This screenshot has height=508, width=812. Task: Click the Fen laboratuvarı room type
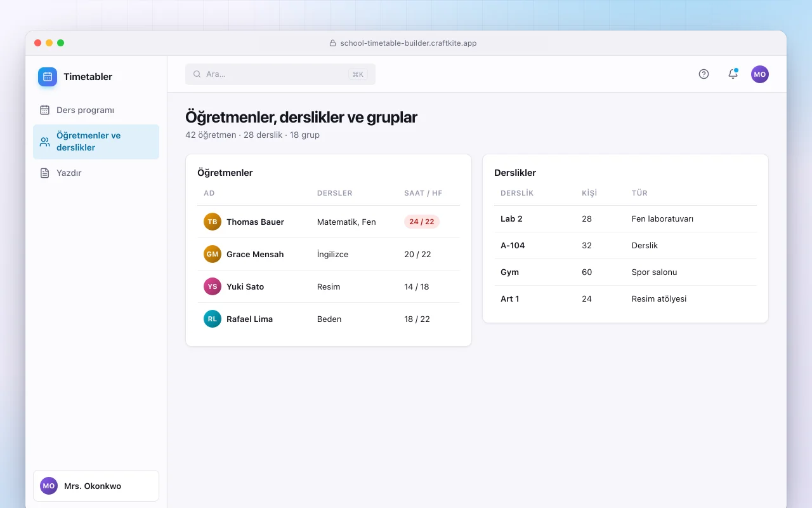[662, 218]
